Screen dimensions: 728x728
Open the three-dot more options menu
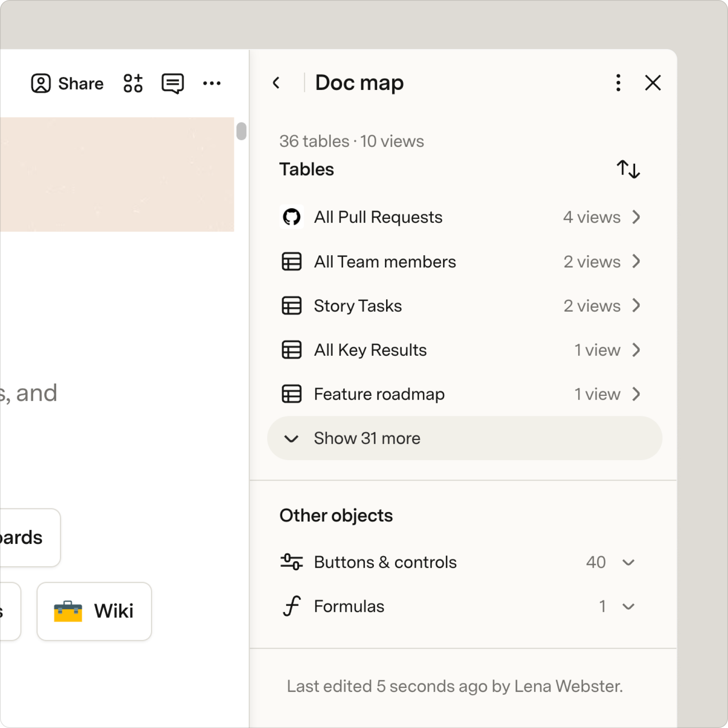click(x=212, y=83)
